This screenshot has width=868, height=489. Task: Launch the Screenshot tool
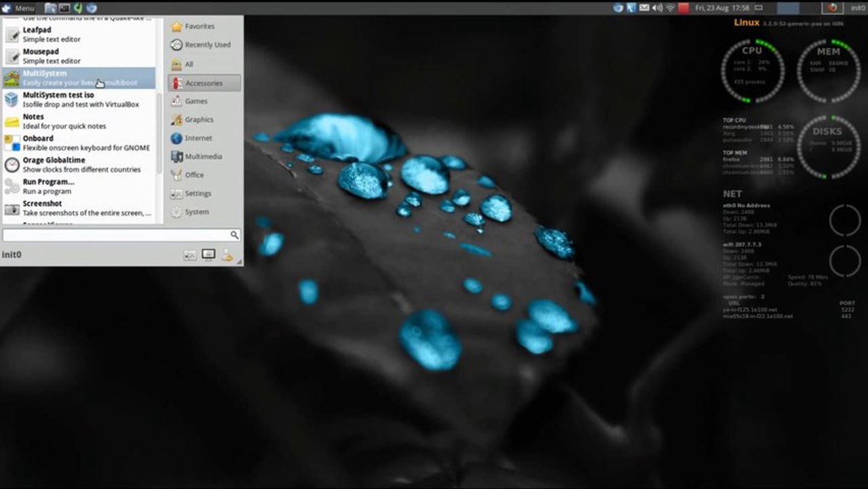pos(79,209)
